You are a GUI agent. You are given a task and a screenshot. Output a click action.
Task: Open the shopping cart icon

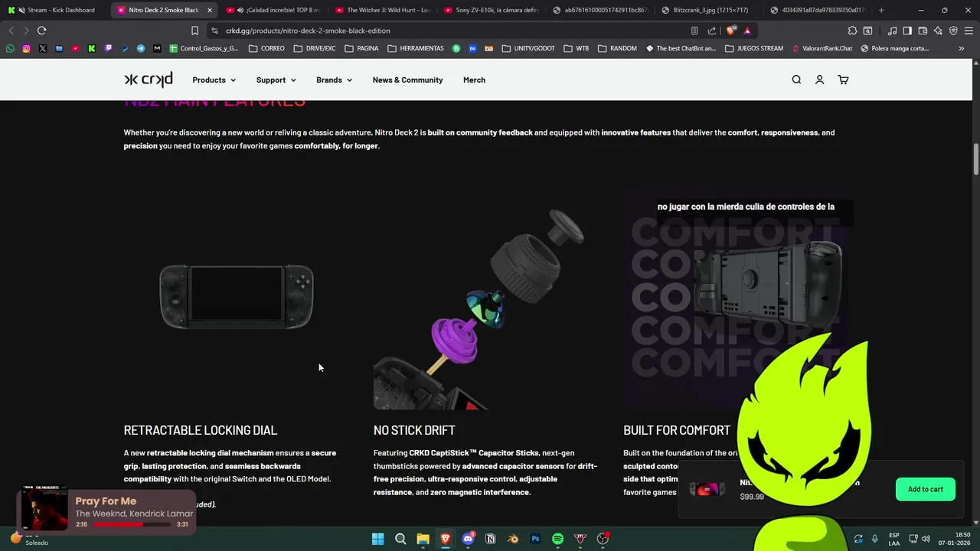pos(843,80)
